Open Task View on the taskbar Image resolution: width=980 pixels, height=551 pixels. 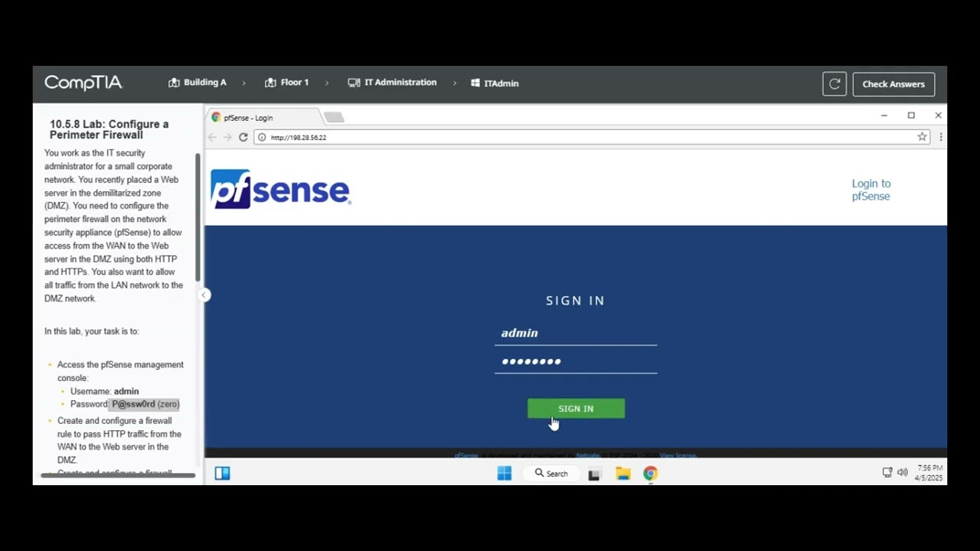pyautogui.click(x=593, y=474)
